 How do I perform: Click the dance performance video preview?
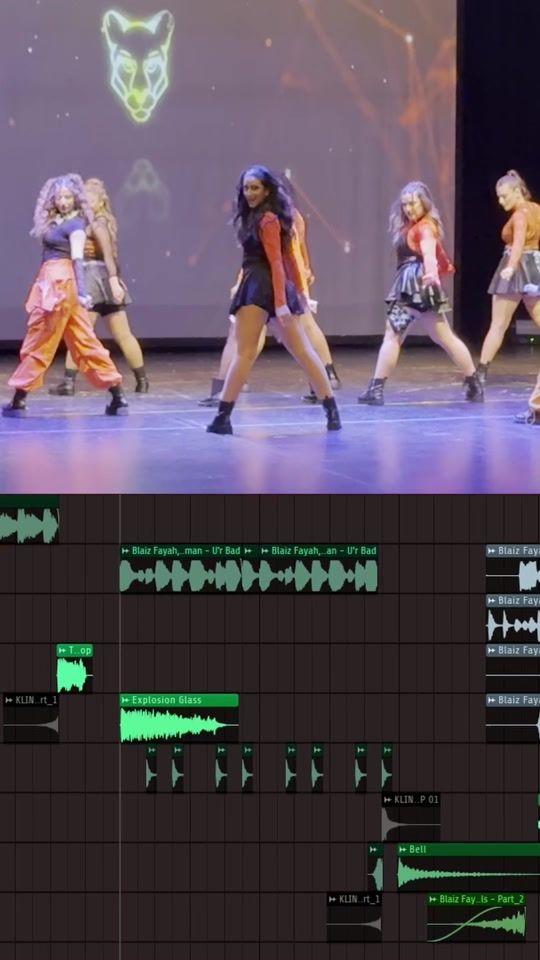270,247
